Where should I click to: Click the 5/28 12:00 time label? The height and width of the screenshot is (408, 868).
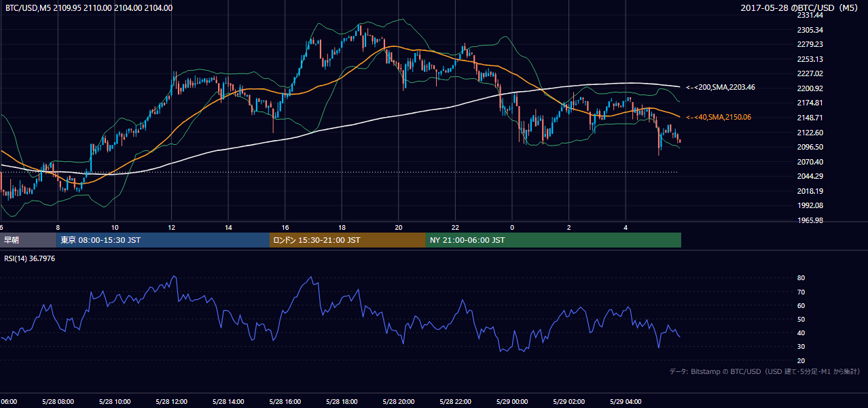pyautogui.click(x=170, y=402)
